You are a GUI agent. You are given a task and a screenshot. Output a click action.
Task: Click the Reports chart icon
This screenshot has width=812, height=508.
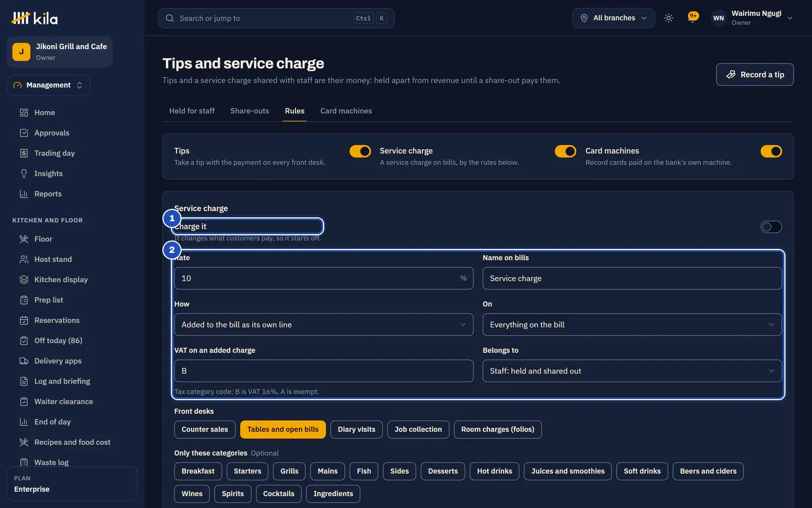click(x=24, y=194)
